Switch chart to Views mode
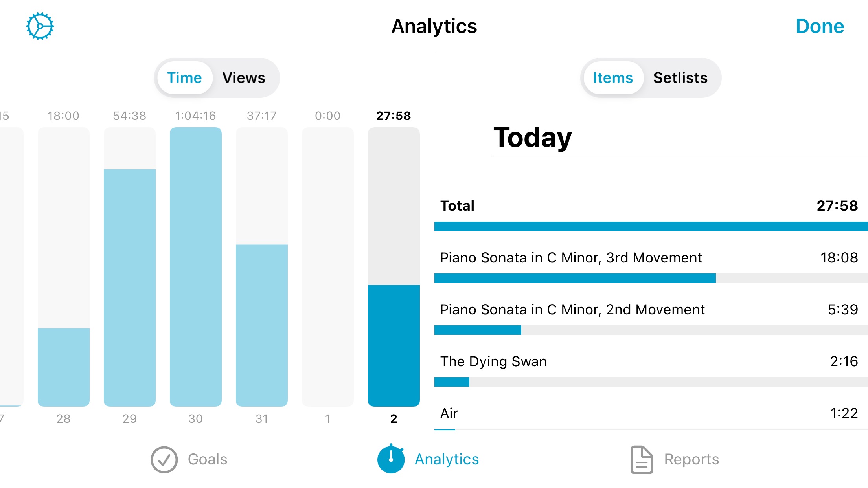Image resolution: width=868 pixels, height=488 pixels. pos(244,78)
